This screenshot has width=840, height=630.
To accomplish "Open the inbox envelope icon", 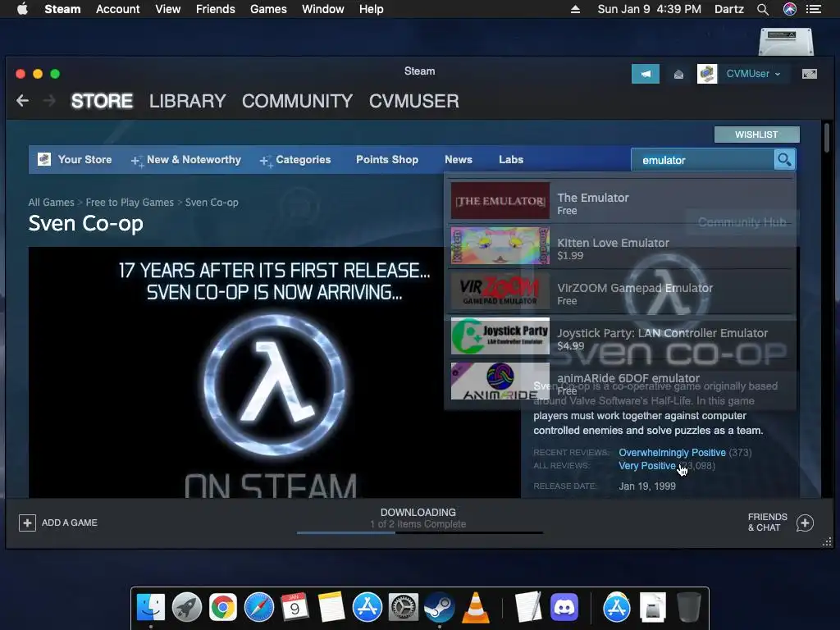I will pos(678,74).
